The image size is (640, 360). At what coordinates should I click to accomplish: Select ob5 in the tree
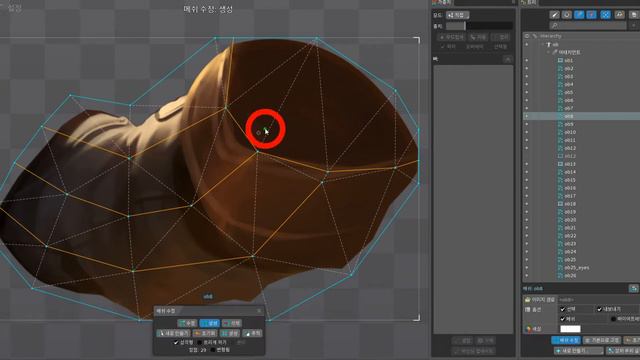point(568,92)
